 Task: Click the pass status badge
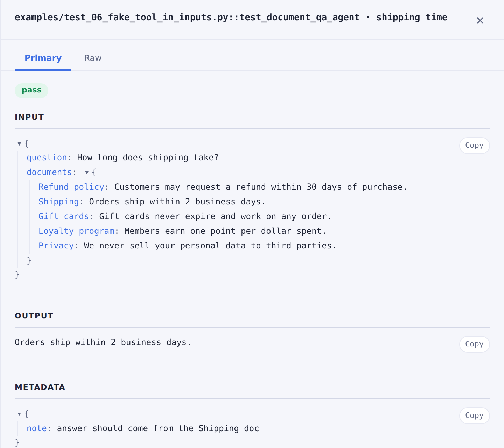coord(31,90)
